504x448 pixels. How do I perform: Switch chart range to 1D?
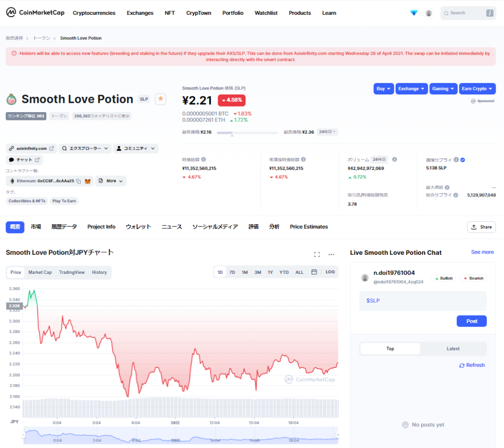[x=220, y=272]
